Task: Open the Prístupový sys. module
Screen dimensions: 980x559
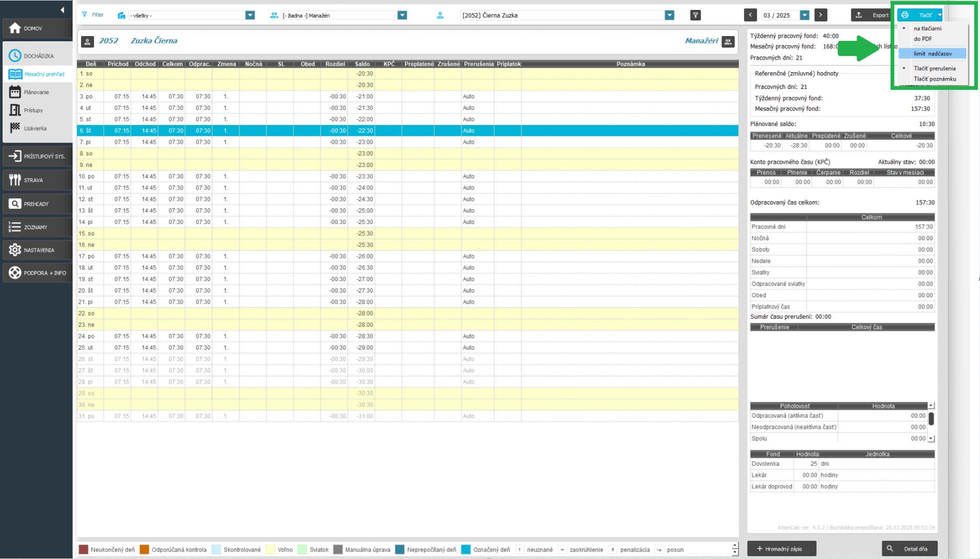Action: 37,156
